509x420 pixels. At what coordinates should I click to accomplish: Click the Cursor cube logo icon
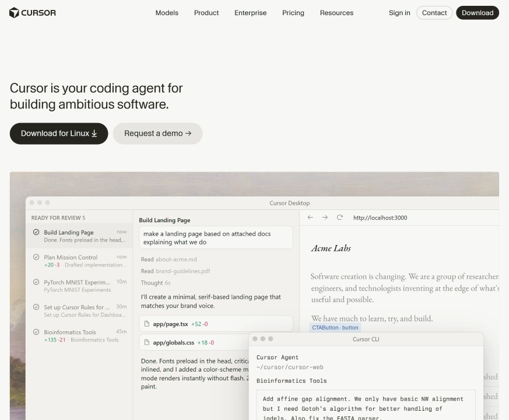[x=14, y=13]
